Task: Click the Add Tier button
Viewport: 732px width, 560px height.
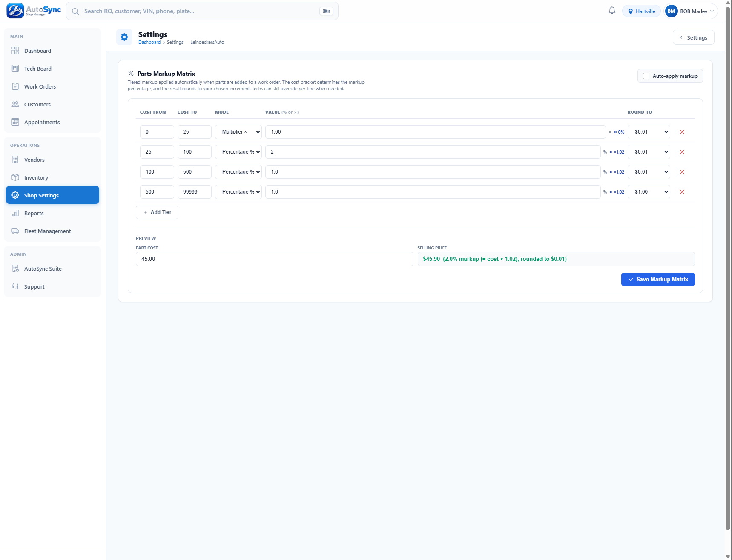Action: pos(157,212)
